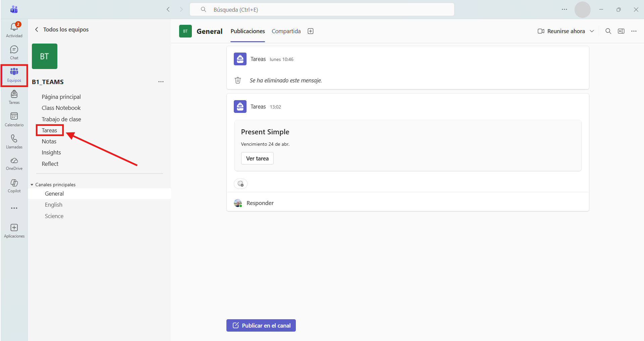Switch to Publicaciones tab
The height and width of the screenshot is (341, 644).
point(248,31)
